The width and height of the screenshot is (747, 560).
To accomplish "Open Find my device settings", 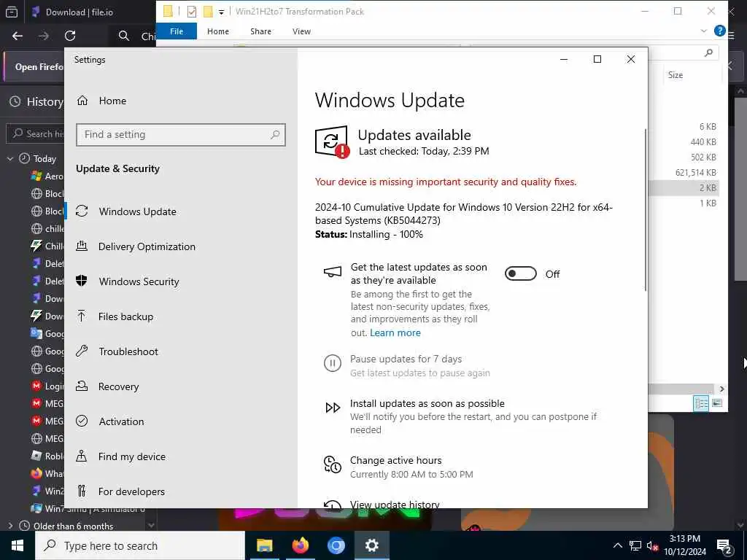I will click(x=121, y=456).
